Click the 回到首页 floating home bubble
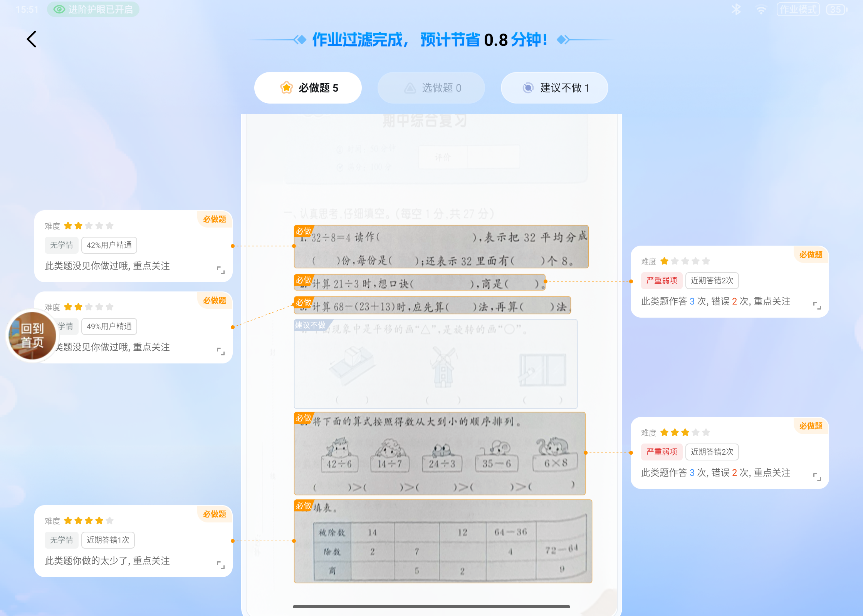The image size is (863, 616). pos(32,336)
